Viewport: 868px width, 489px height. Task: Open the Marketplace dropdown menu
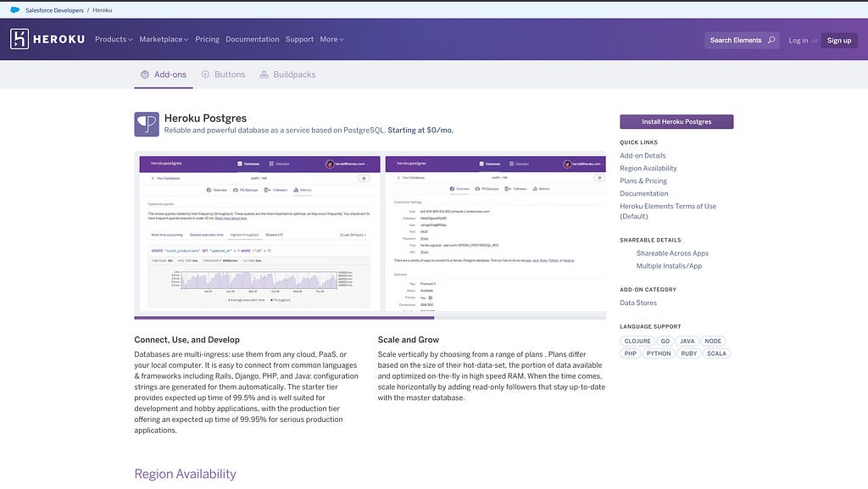(x=164, y=39)
